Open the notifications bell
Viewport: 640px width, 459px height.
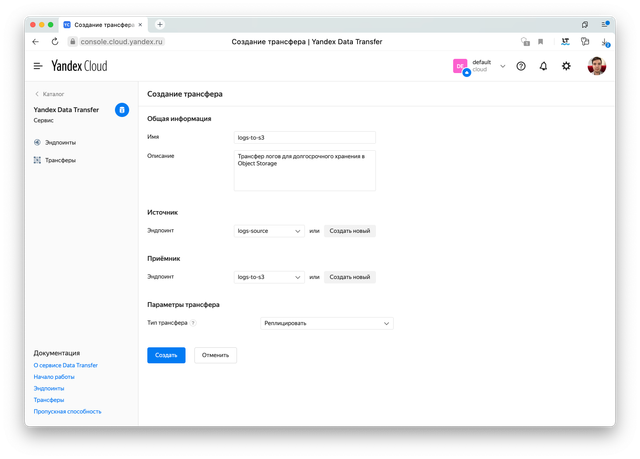tap(543, 66)
